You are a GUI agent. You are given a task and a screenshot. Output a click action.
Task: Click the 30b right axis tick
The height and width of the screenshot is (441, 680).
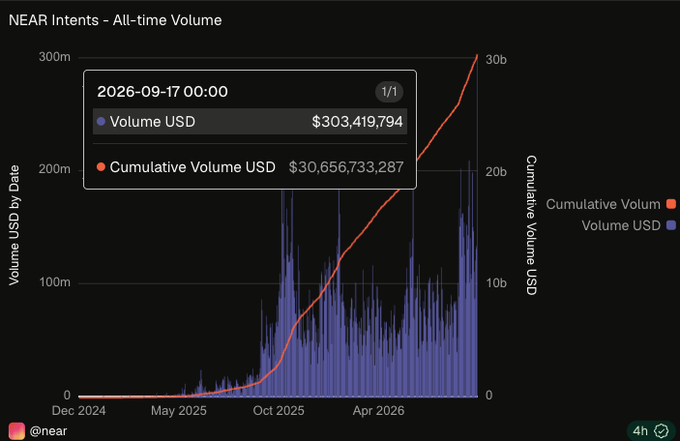point(496,60)
